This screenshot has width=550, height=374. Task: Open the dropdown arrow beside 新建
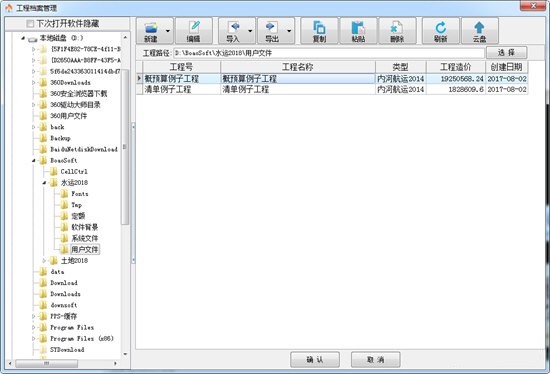(168, 31)
